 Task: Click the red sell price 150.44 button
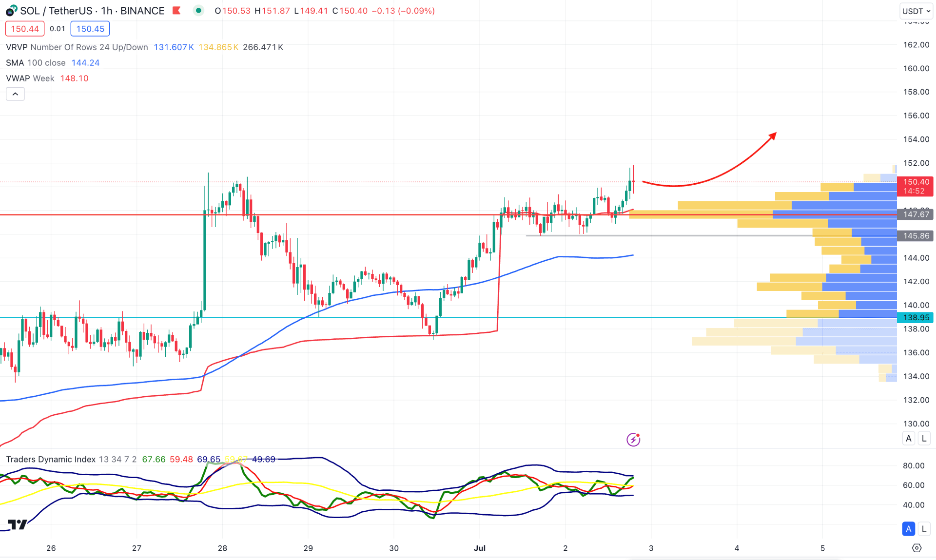point(25,29)
